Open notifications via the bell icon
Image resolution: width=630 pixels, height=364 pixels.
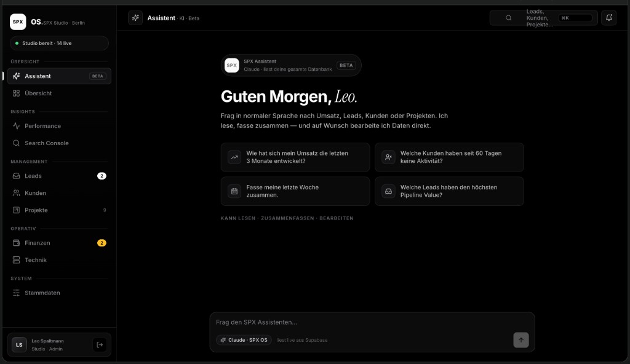[609, 18]
